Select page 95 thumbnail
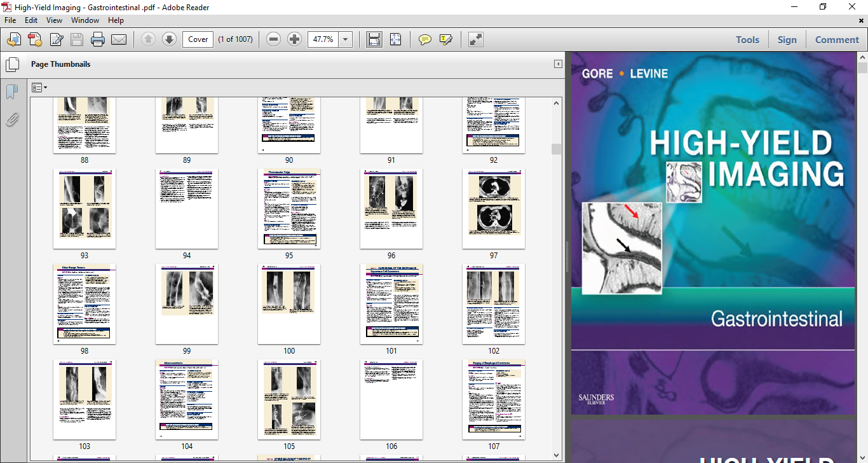Screen dimensions: 868x463 (289, 209)
